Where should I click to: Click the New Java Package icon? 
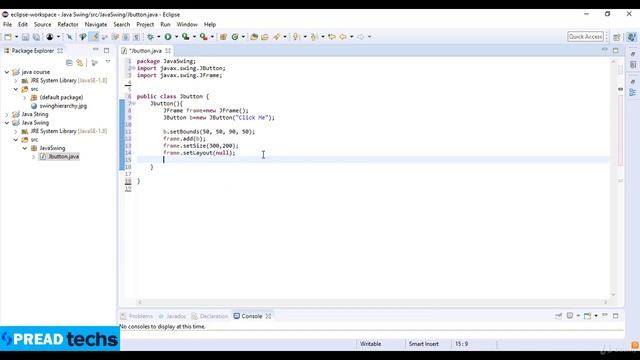(223, 37)
